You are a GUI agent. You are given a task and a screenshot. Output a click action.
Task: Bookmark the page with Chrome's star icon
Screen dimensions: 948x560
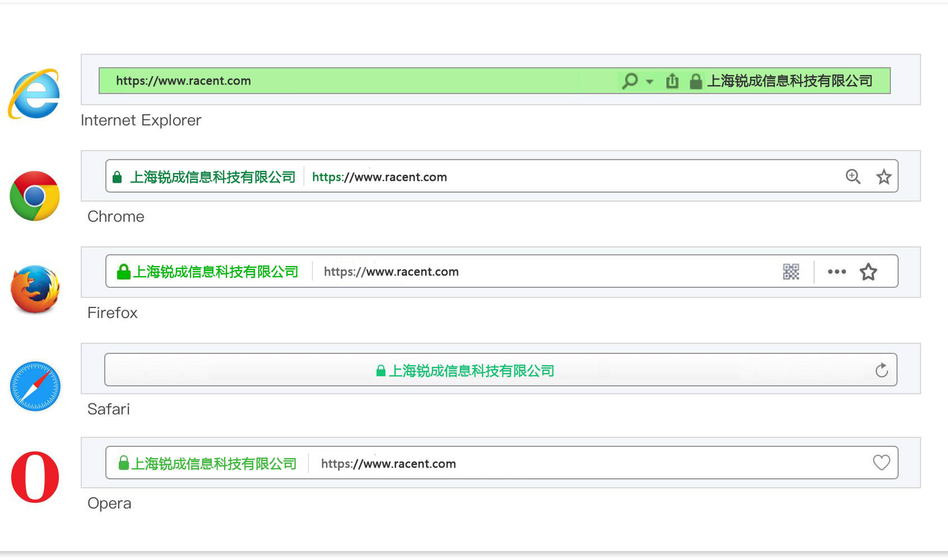coord(884,177)
